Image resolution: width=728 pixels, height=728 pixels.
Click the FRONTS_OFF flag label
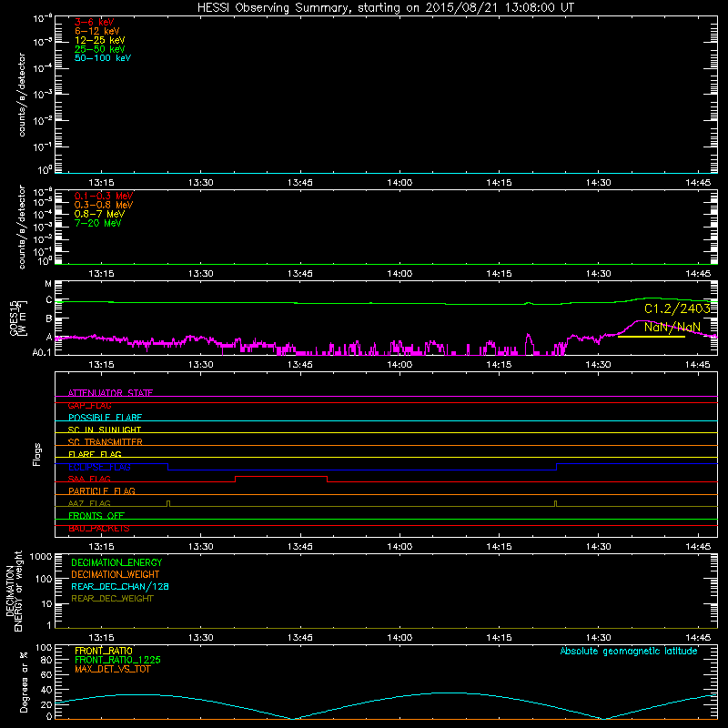[96, 515]
